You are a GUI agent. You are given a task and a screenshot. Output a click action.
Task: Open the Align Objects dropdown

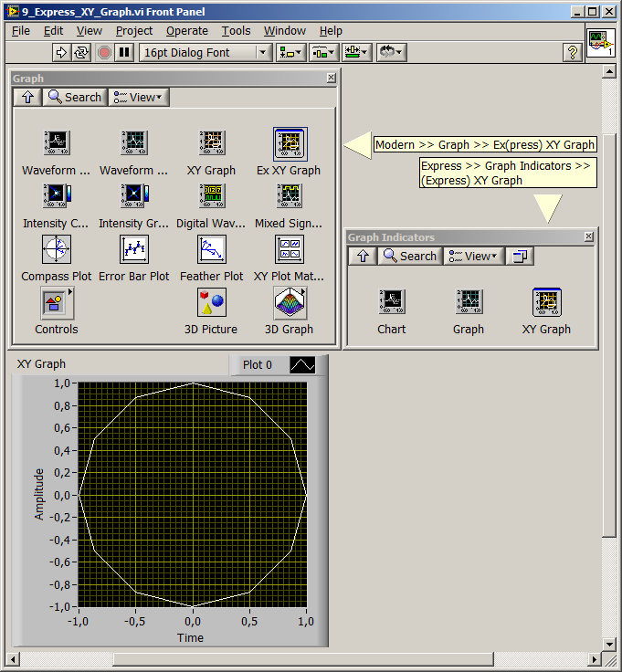coord(290,53)
